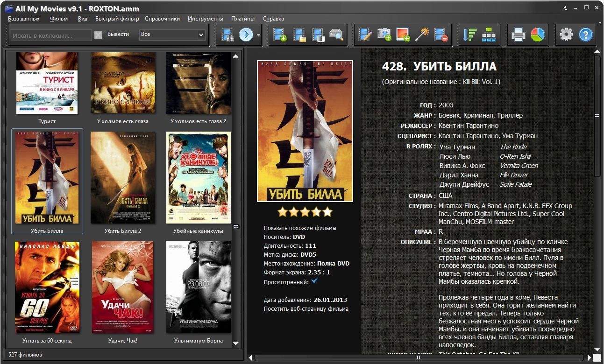The width and height of the screenshot is (604, 364).
Task: Click the genre text 'Боевик, Криминал, Триллер'
Action: pyautogui.click(x=481, y=115)
